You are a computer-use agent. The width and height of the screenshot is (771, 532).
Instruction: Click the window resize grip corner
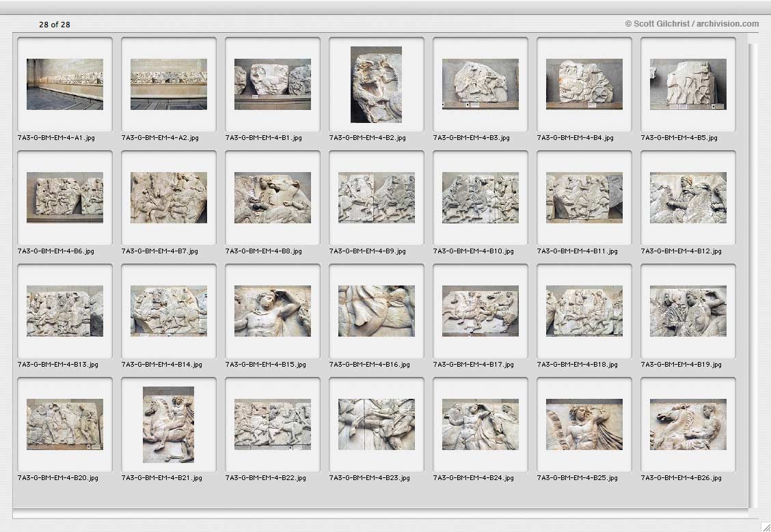[x=765, y=526]
